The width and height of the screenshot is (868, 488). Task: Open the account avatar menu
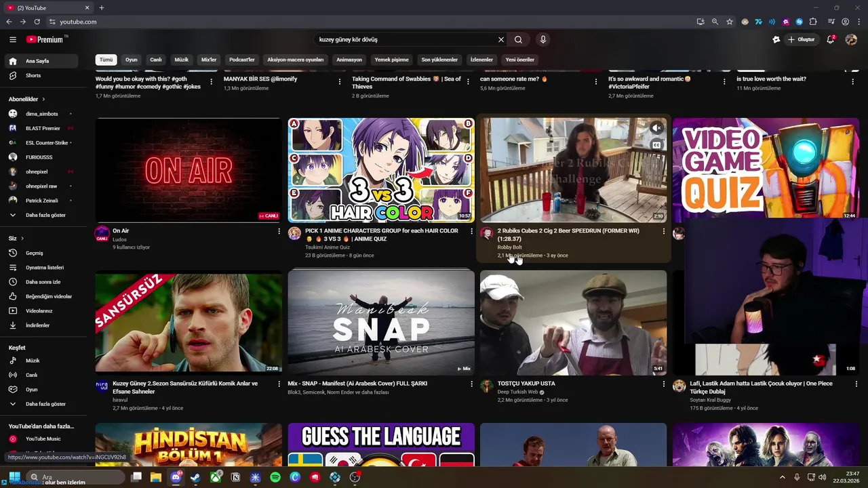click(851, 39)
